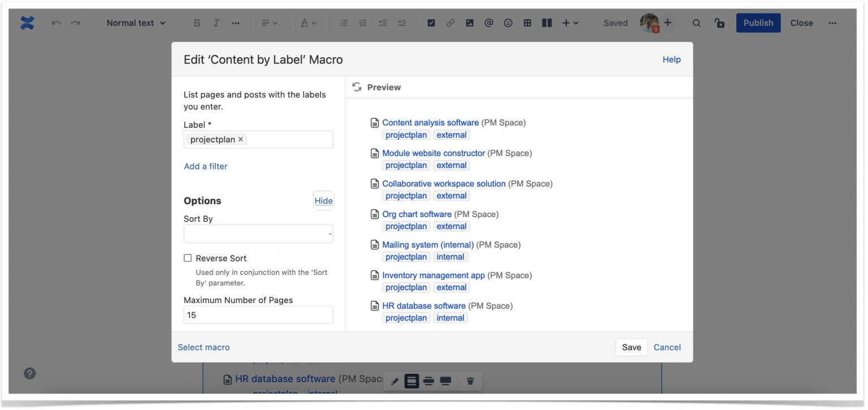Open the Content analysis software page link

coord(430,123)
